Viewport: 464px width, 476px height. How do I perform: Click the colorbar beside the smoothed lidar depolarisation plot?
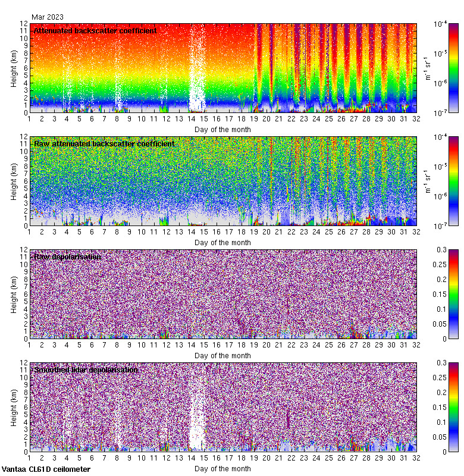453,407
